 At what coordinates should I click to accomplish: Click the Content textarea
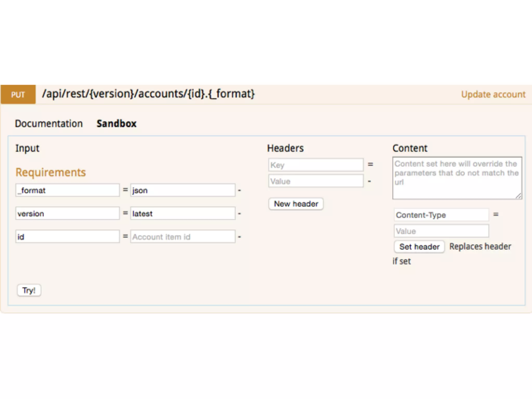(457, 178)
